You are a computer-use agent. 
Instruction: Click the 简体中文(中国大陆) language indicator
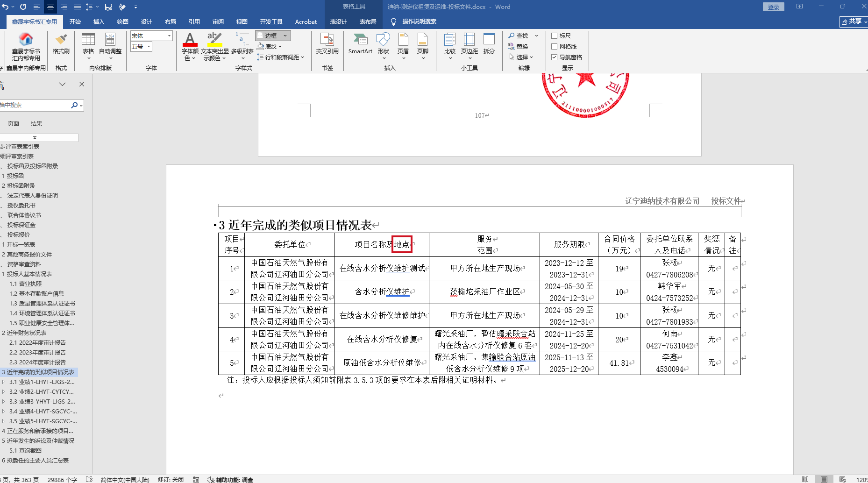pyautogui.click(x=125, y=480)
